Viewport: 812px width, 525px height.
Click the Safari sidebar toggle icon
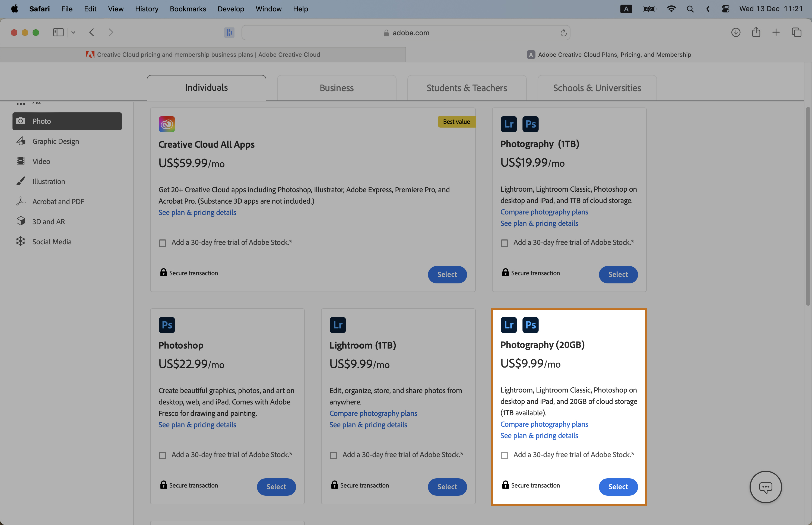coord(58,32)
